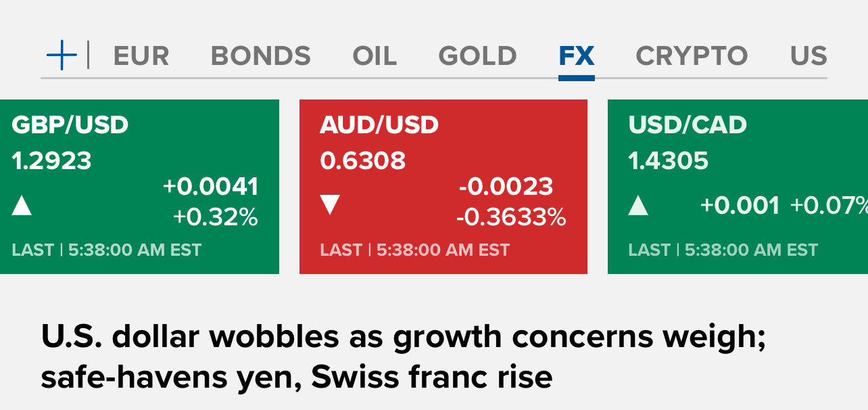Switch to the CRYPTO tab
Viewport: 868px width, 410px height.
pyautogui.click(x=692, y=56)
